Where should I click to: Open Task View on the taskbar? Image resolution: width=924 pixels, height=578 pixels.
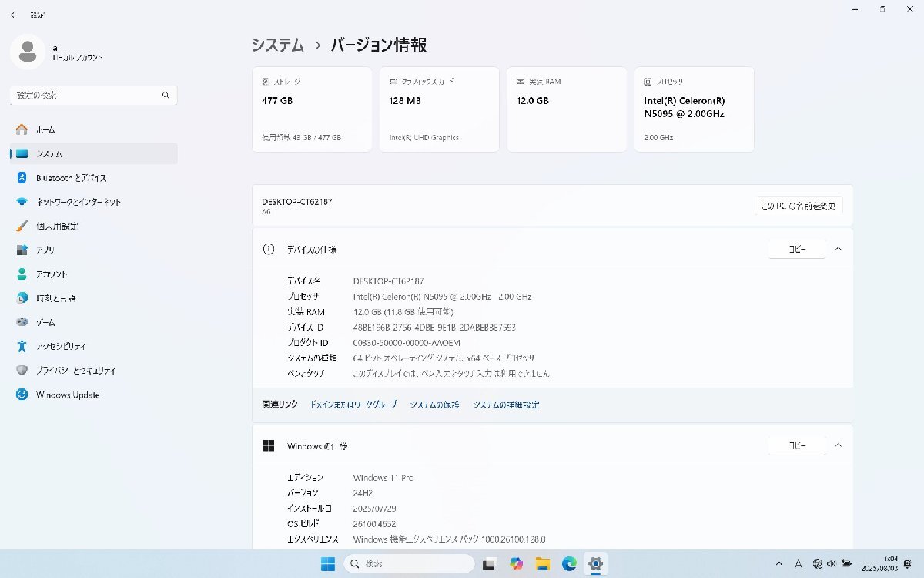pos(488,563)
